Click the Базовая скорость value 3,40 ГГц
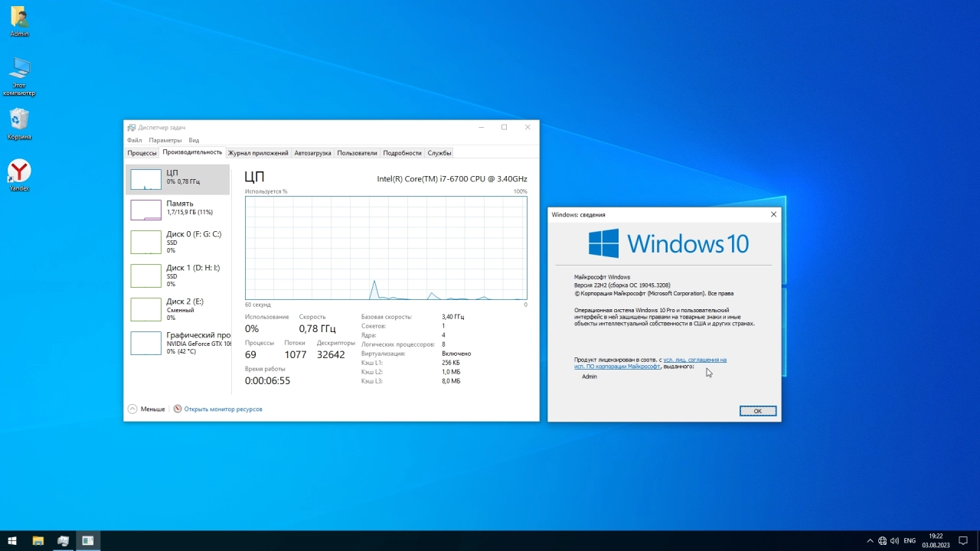 coord(452,317)
